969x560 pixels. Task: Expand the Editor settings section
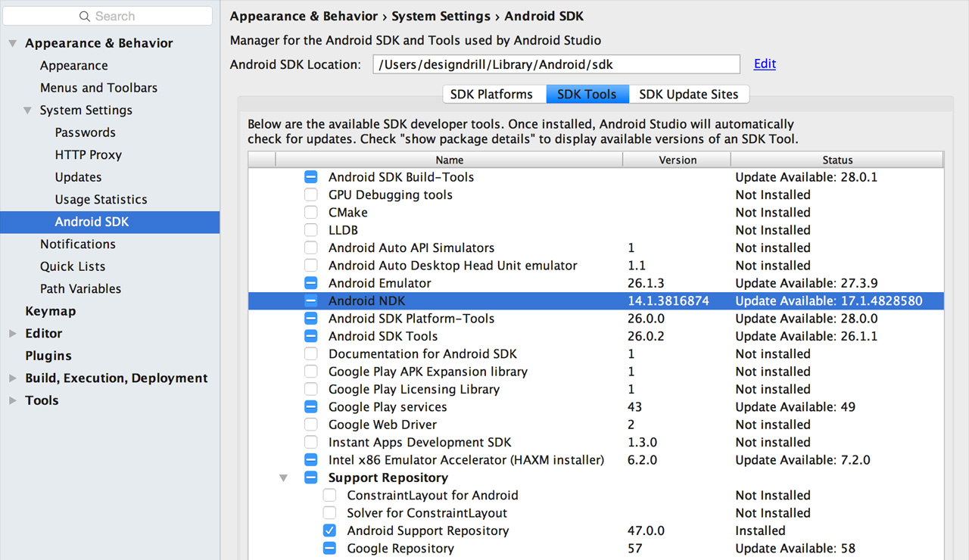coord(13,334)
